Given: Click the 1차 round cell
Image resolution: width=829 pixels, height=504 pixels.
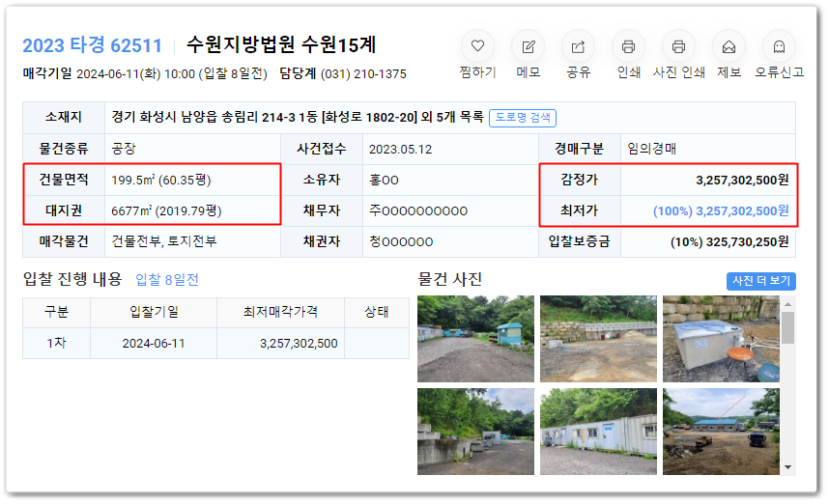Looking at the screenshot, I should click(x=56, y=343).
